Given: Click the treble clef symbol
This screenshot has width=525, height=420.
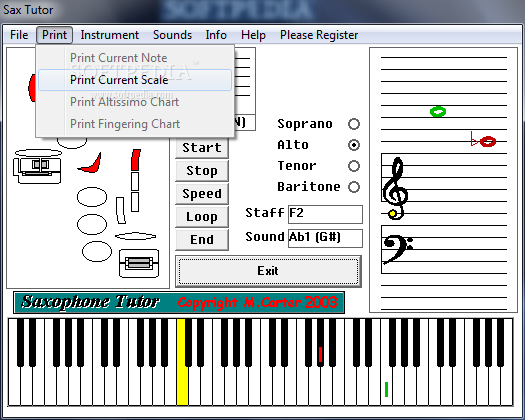Looking at the screenshot, I should point(395,188).
